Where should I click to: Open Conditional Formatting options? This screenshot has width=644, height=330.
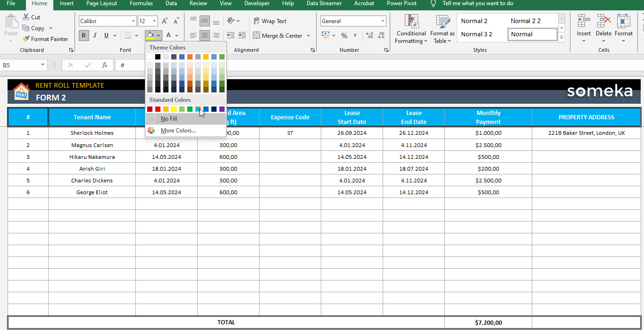click(x=410, y=29)
